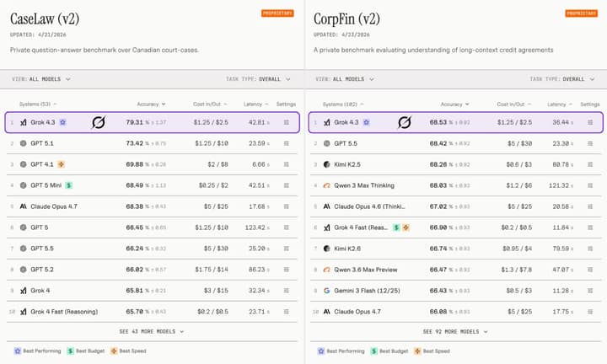Click Best Performing legend item under CorpFin

click(341, 351)
